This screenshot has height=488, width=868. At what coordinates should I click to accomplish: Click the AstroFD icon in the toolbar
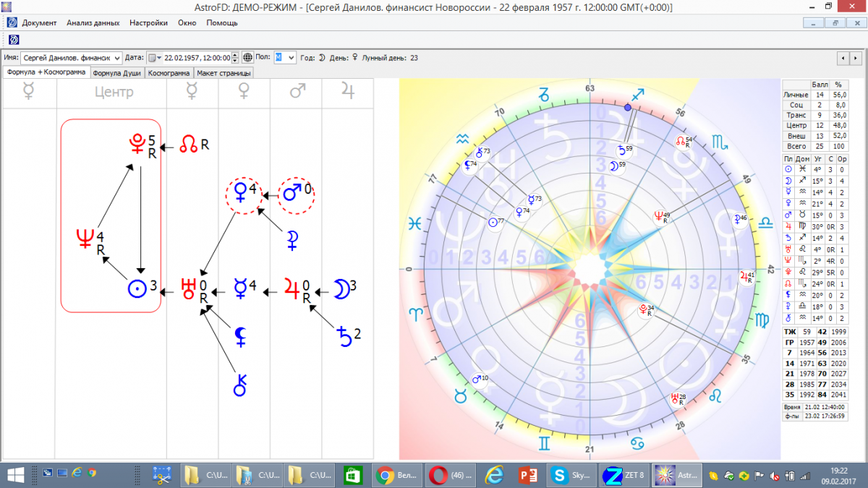12,39
